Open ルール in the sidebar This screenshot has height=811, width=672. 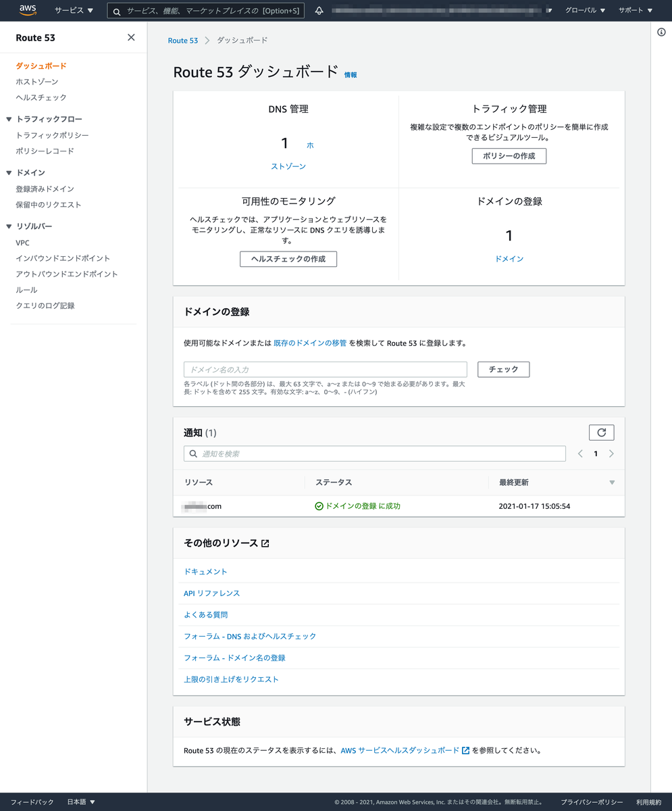coord(26,289)
